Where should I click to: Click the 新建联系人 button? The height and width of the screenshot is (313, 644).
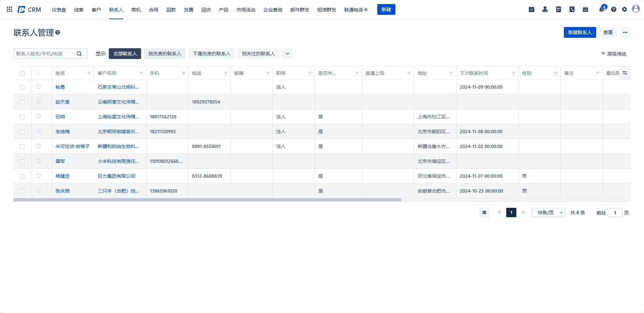(580, 32)
